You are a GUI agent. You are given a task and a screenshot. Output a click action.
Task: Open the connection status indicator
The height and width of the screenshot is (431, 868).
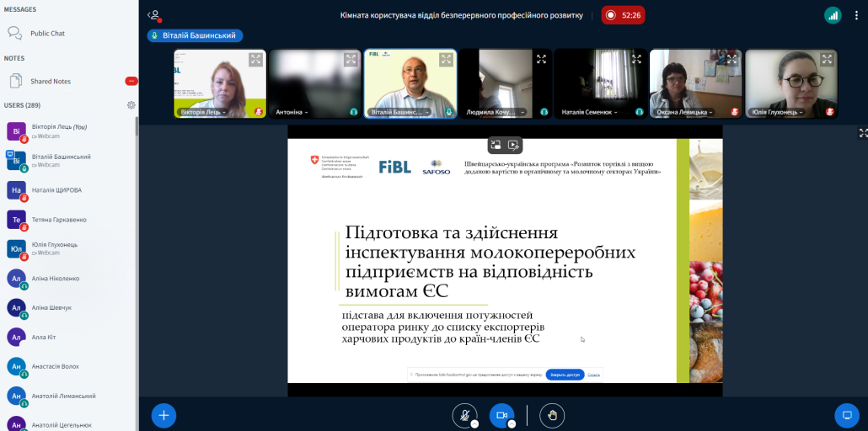[833, 15]
